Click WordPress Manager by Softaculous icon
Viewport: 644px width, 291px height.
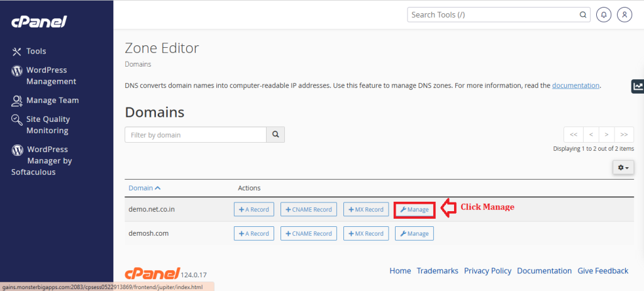[x=17, y=150]
